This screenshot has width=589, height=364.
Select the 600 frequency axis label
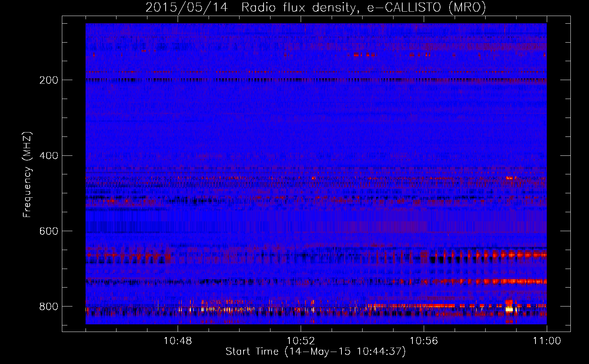pyautogui.click(x=48, y=231)
